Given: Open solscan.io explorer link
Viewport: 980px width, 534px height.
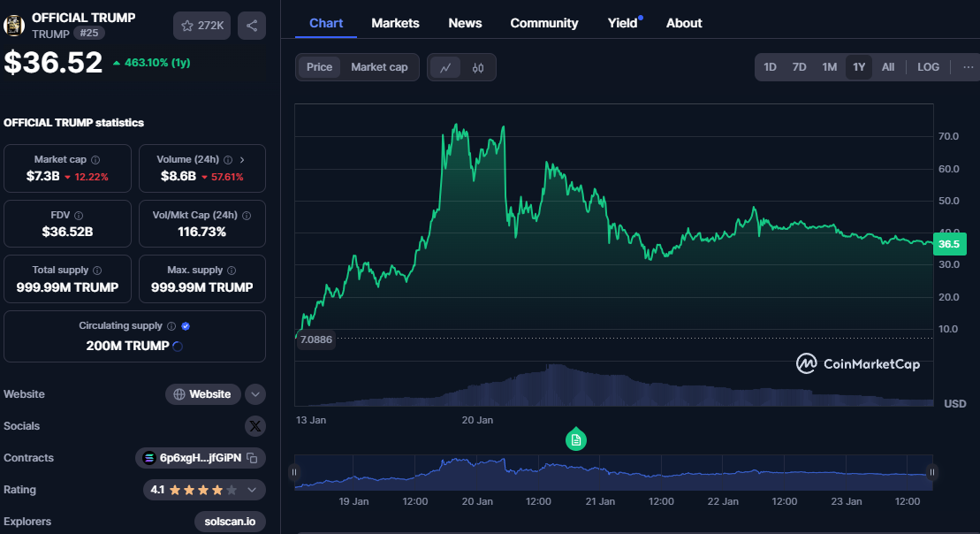Looking at the screenshot, I should pos(230,522).
